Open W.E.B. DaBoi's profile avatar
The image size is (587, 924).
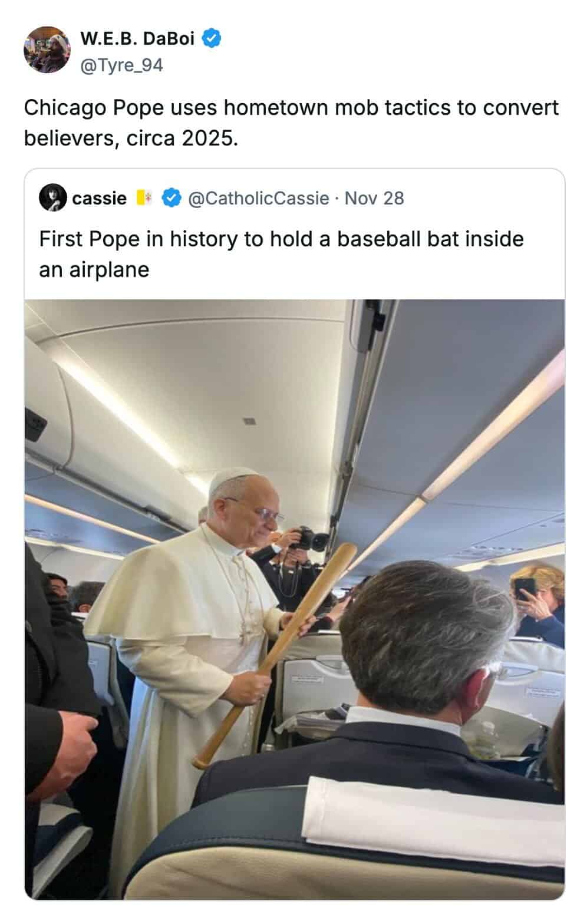click(x=47, y=50)
